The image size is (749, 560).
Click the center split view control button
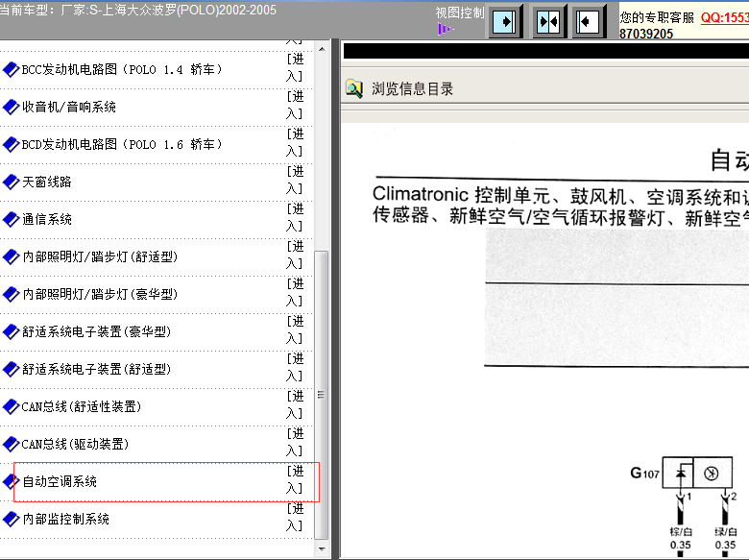point(548,21)
